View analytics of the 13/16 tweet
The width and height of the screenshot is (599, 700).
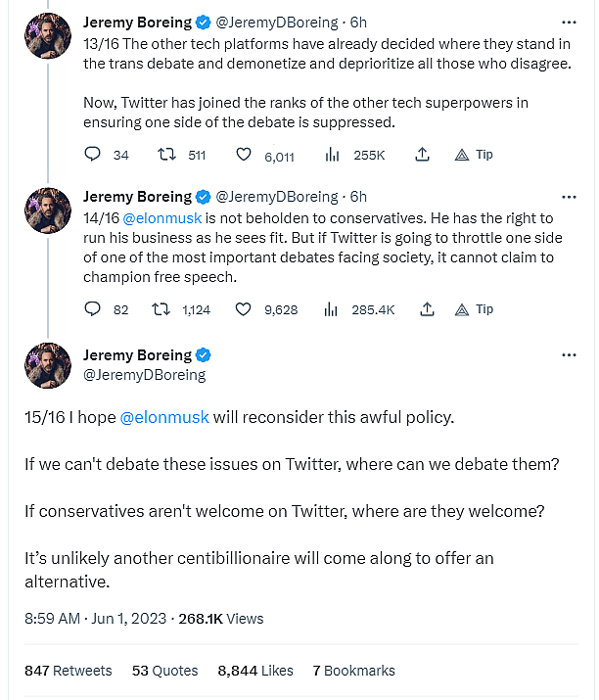(x=332, y=155)
